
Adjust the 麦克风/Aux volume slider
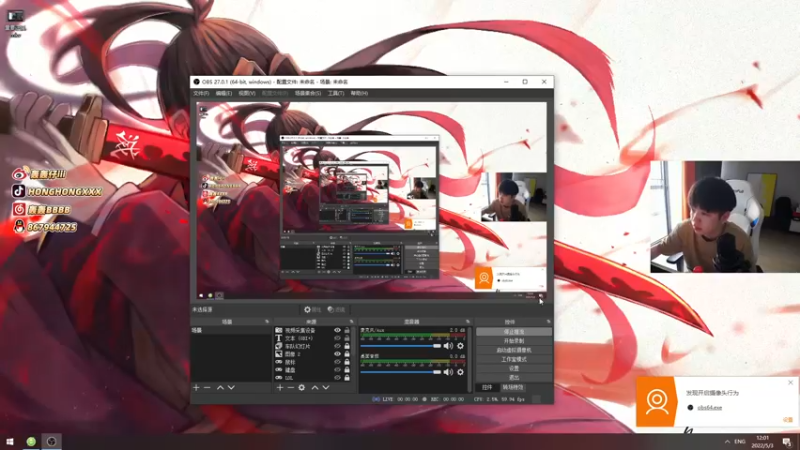[401, 346]
